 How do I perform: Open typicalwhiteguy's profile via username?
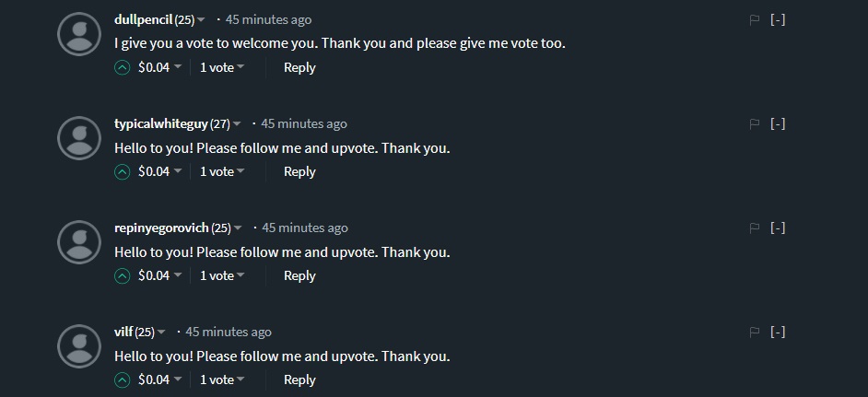(x=160, y=123)
